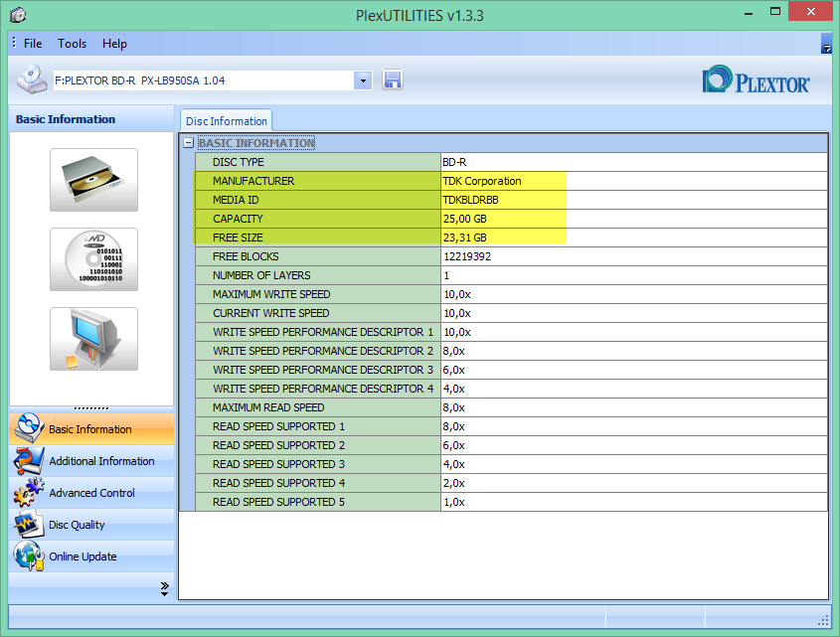Select the READ SPEED SUPPORTED 2 row

[x=511, y=445]
